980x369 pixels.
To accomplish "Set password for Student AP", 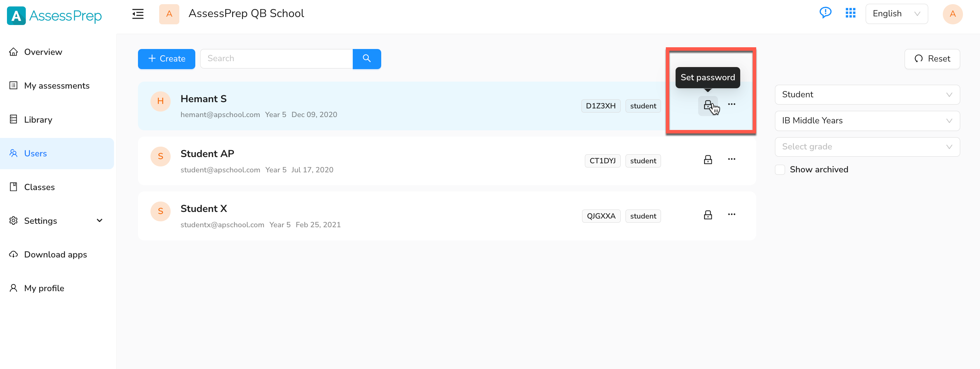I will click(707, 160).
